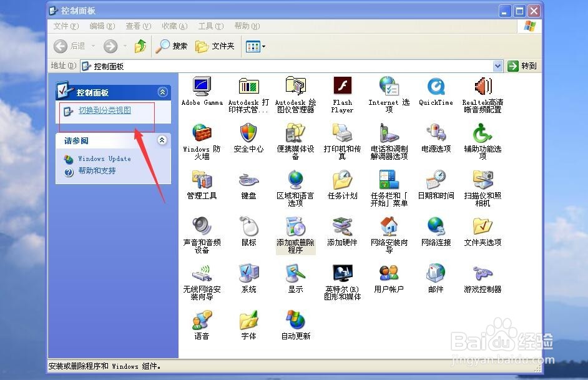588x380 pixels.
Task: Collapse the 控制面板 side panel
Action: 162,92
